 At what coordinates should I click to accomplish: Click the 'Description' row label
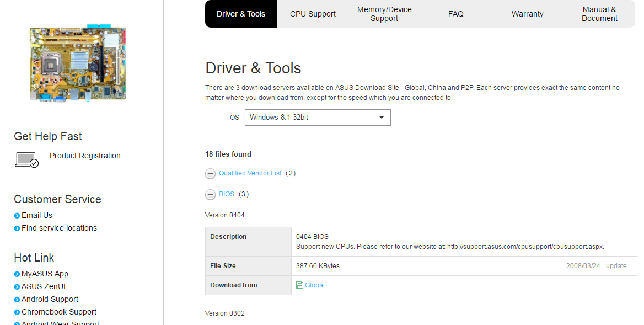pyautogui.click(x=228, y=237)
